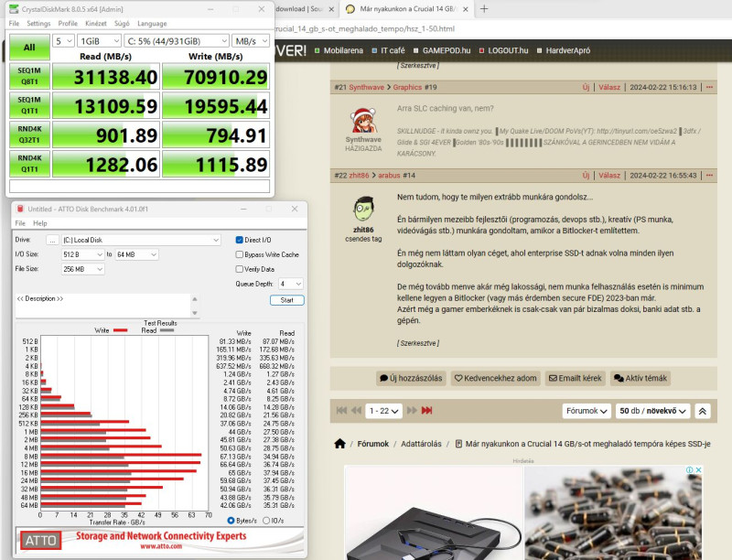Start the ATTO benchmark
The image size is (732, 560).
pos(286,300)
